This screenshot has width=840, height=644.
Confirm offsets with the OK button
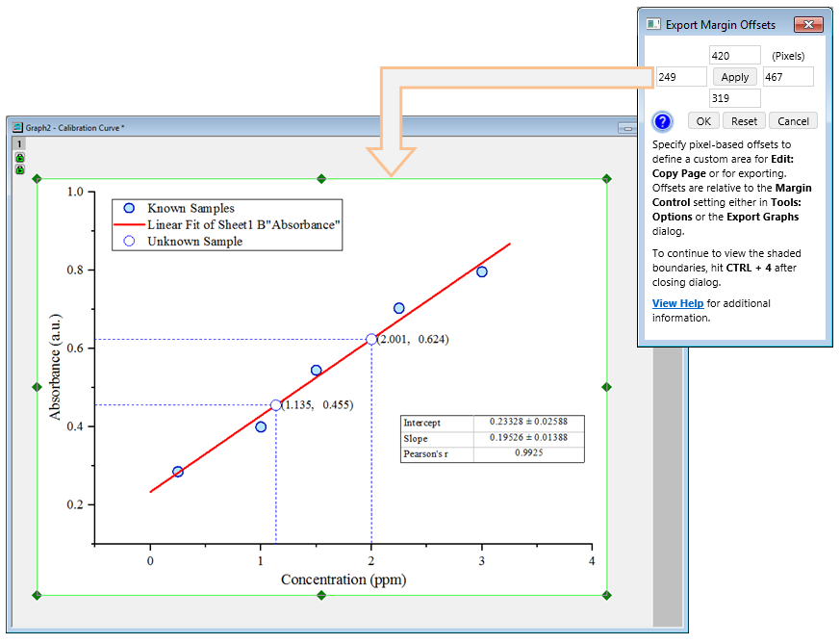[x=703, y=121]
